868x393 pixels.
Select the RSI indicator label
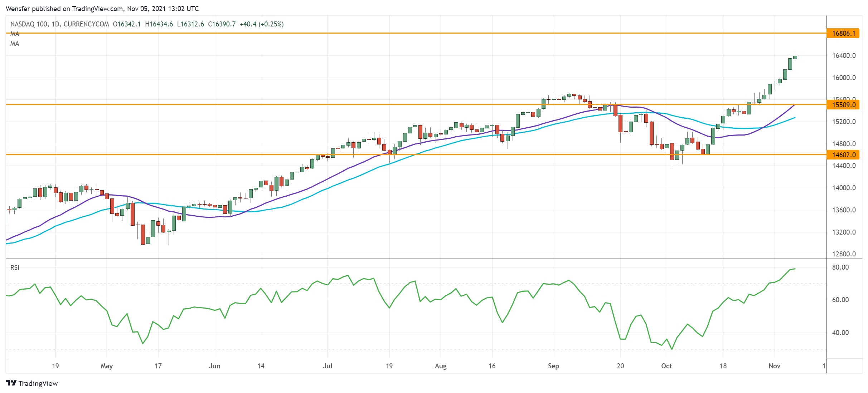(x=15, y=267)
